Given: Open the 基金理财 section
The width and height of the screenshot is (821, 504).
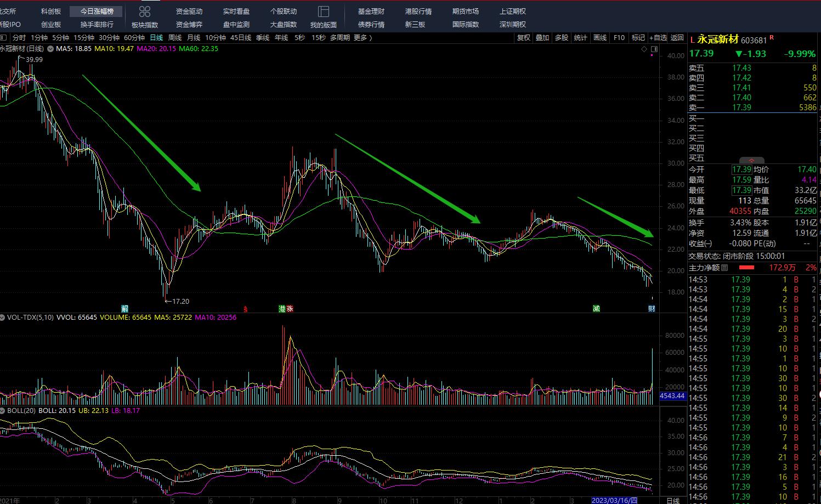Looking at the screenshot, I should point(371,12).
